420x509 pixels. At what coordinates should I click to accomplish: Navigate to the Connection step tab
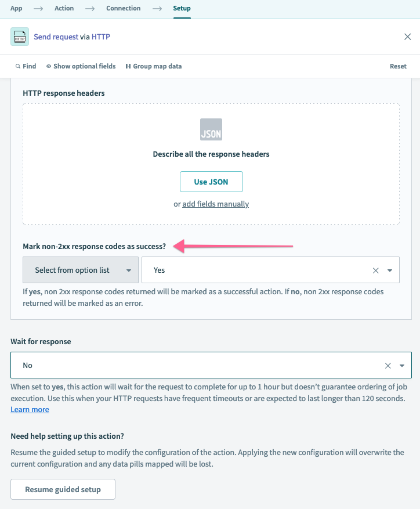pyautogui.click(x=123, y=8)
